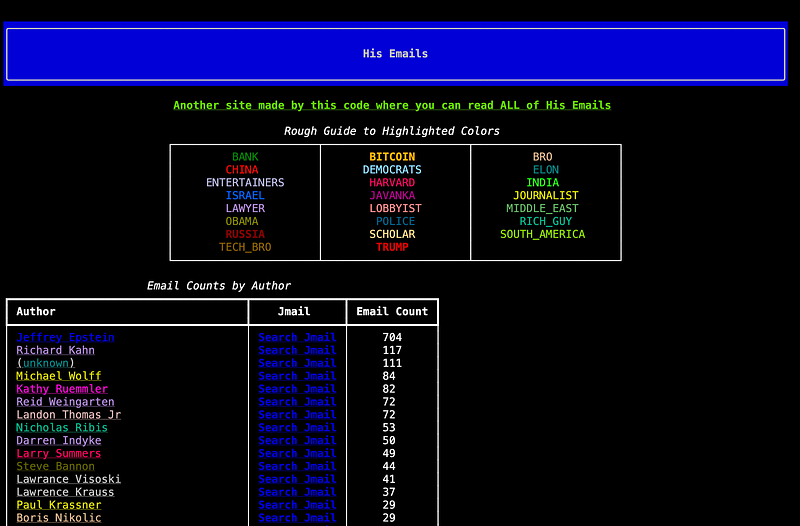Search Jmail for Richard Kahn

coord(297,350)
